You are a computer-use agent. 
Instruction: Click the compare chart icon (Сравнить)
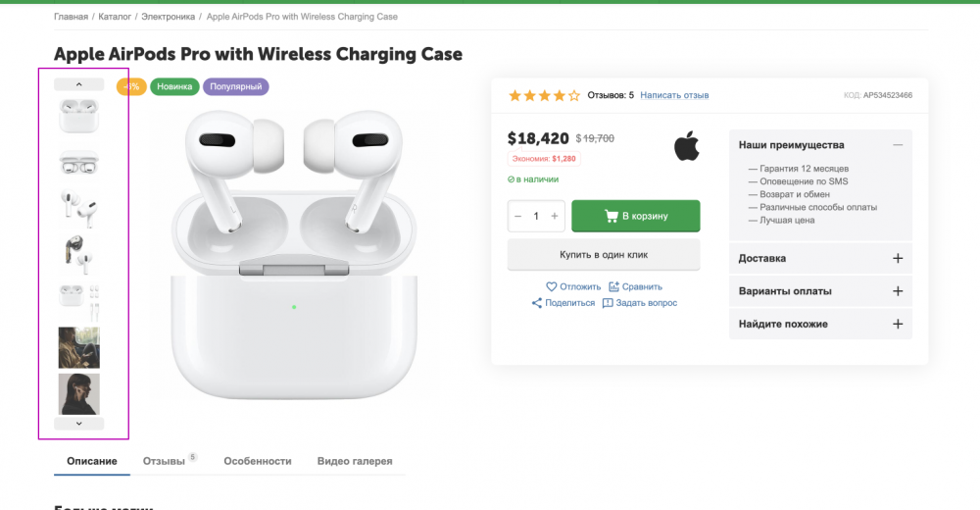tap(614, 287)
